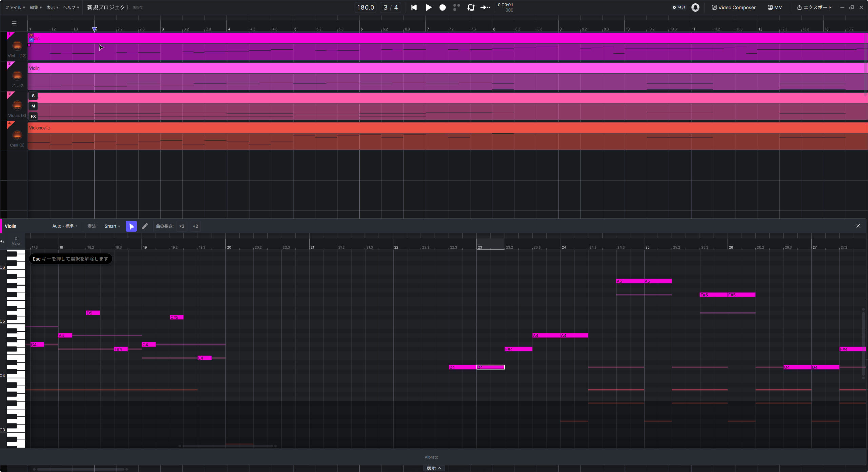
Task: Toggle the record-arm icon on track 1 clip
Action: point(31,35)
